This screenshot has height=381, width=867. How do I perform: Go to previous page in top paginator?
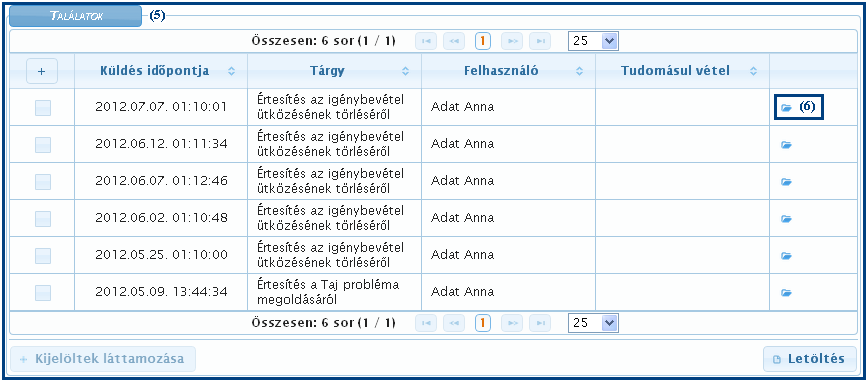454,41
